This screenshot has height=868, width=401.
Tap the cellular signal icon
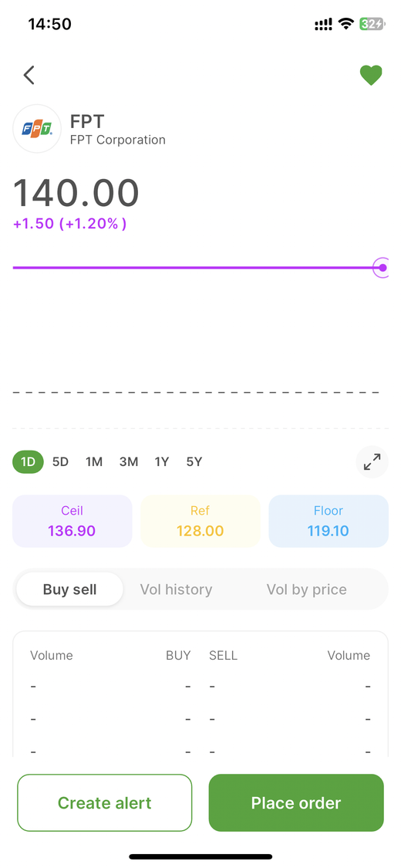(324, 24)
